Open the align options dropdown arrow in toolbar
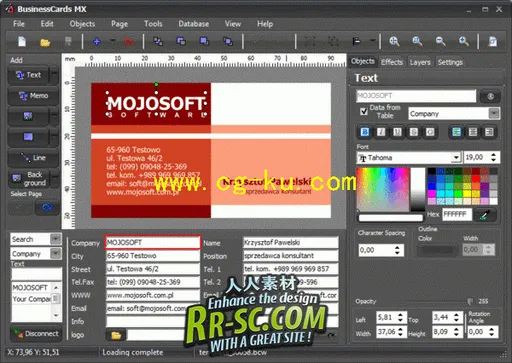The width and height of the screenshot is (512, 363). pos(373,41)
